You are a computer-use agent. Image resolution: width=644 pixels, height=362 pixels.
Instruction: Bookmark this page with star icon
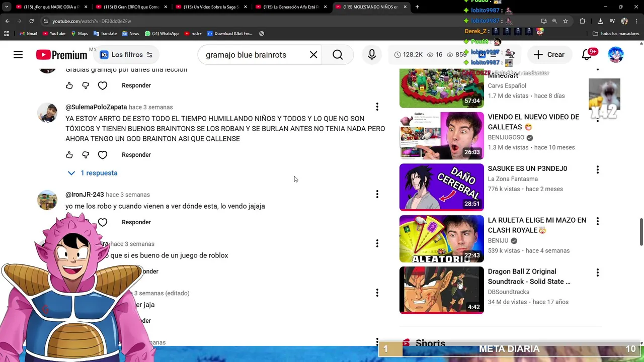566,21
